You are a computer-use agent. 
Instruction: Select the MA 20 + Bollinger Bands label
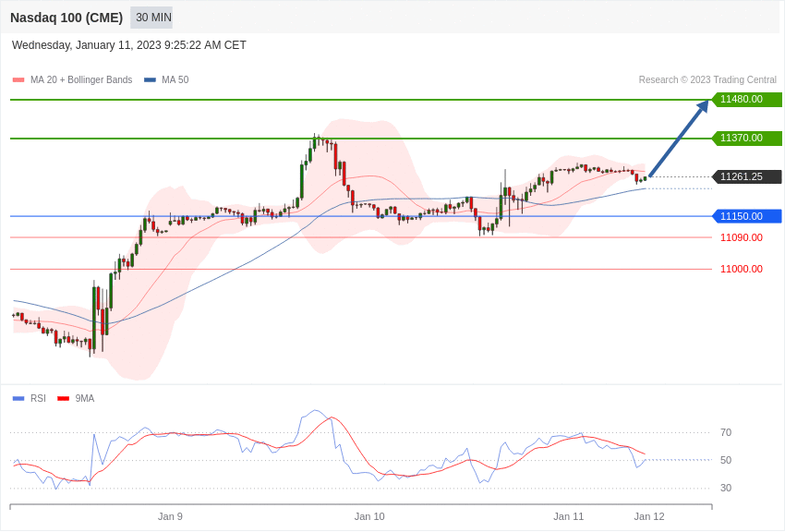pyautogui.click(x=81, y=79)
